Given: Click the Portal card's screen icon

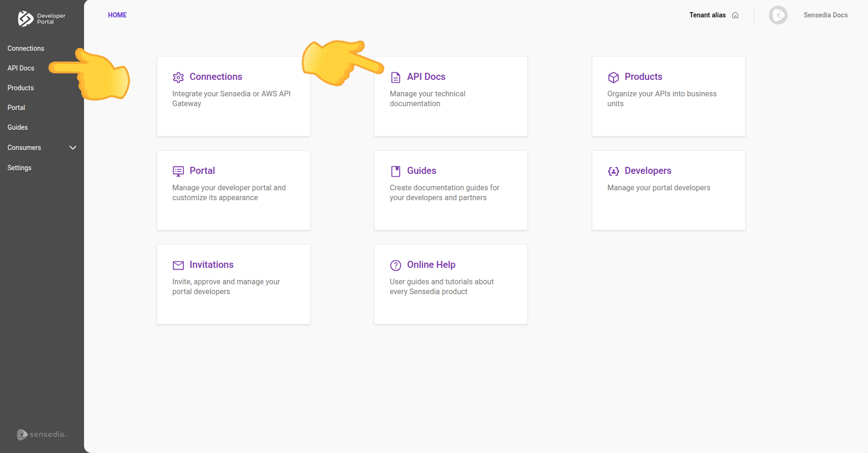Looking at the screenshot, I should [178, 171].
